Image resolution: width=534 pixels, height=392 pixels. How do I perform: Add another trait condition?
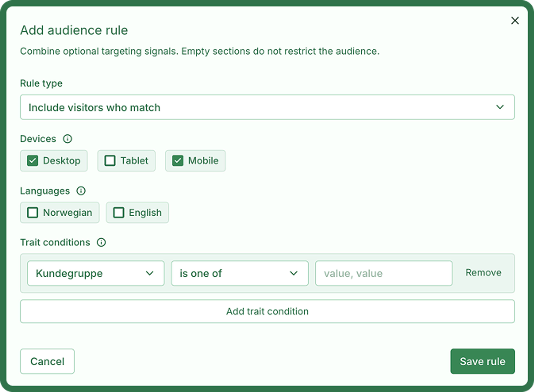coord(267,311)
